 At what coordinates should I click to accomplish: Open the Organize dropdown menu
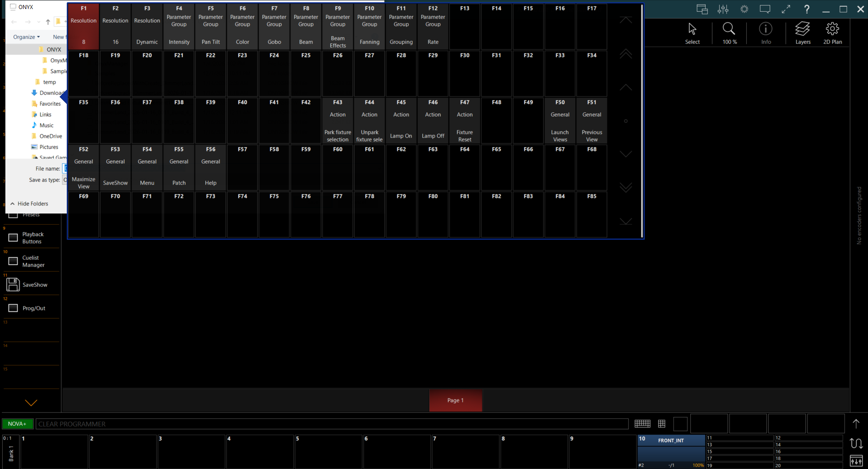(27, 37)
